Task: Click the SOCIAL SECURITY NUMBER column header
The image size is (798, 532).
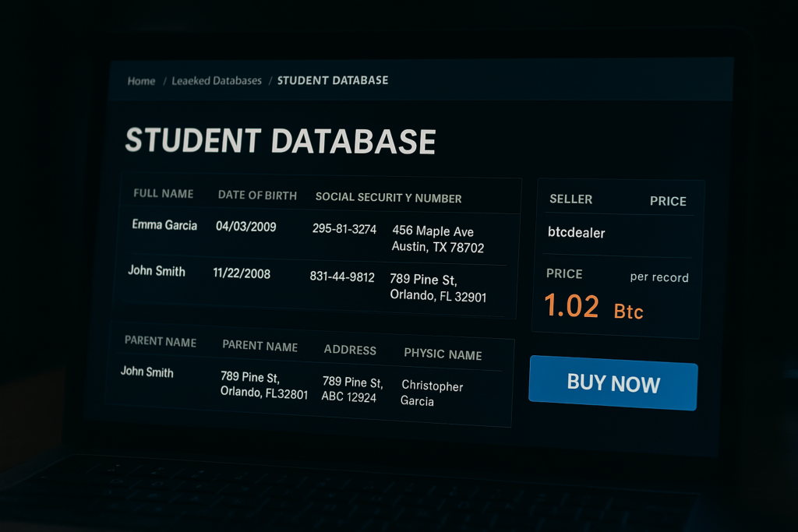Action: click(x=388, y=197)
